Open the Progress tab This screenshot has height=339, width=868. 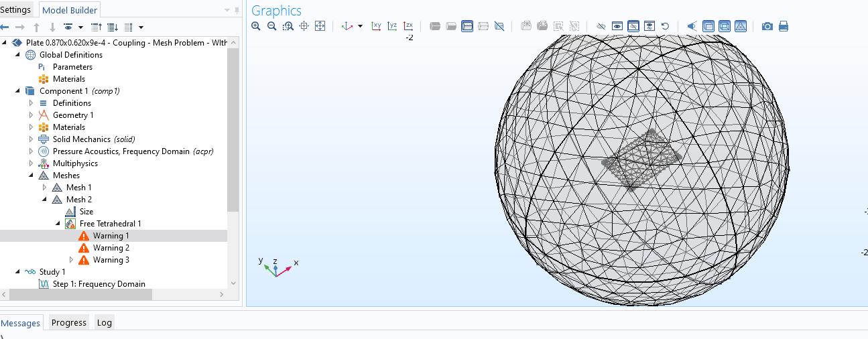pos(69,322)
